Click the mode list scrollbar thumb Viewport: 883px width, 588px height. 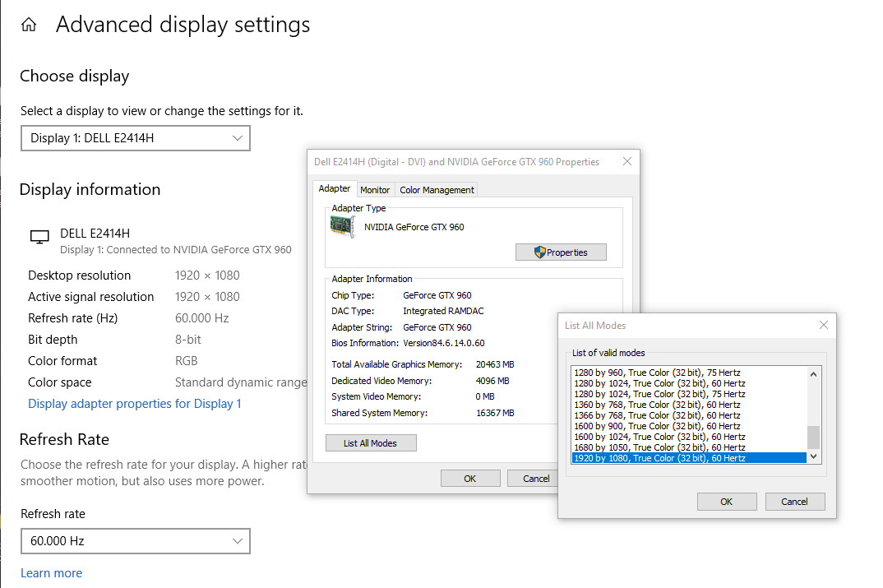click(813, 437)
